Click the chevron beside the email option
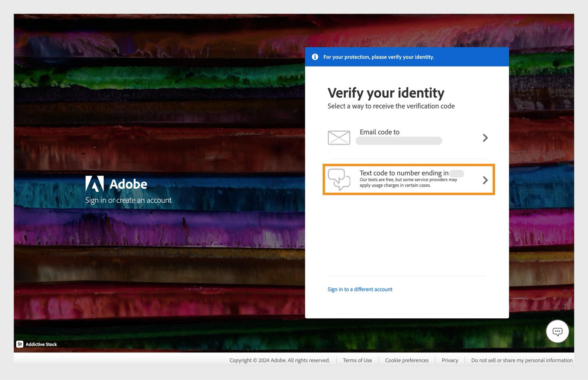The image size is (588, 380). pyautogui.click(x=485, y=137)
